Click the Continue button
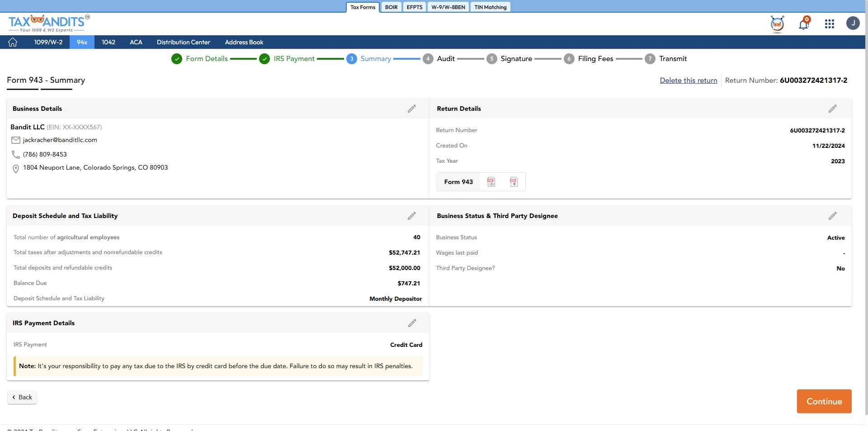Screen dimensions: 868x431 pyautogui.click(x=824, y=401)
